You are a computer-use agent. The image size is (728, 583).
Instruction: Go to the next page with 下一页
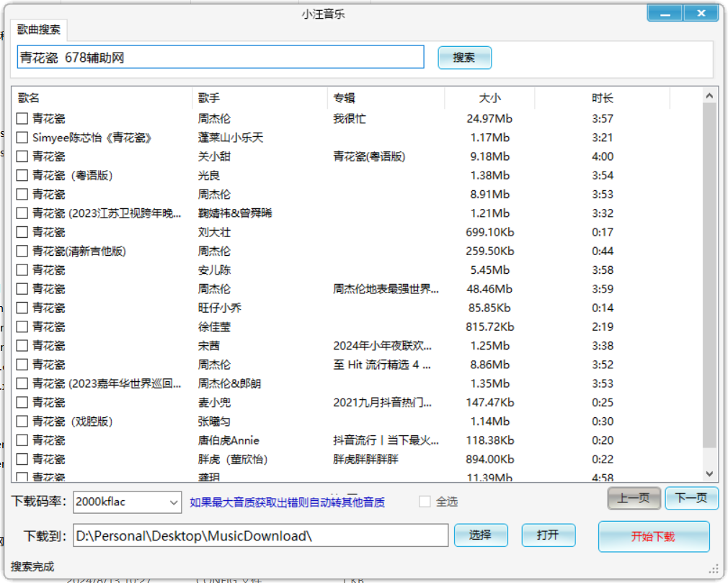click(691, 498)
